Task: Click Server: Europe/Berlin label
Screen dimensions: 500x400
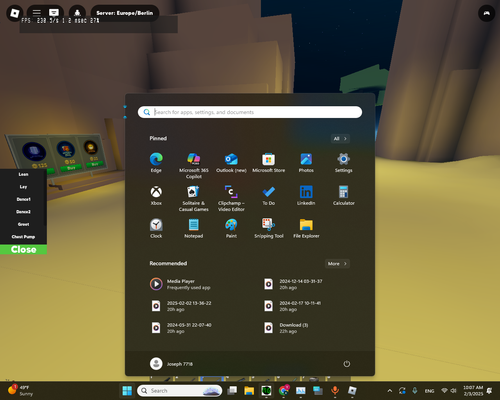Action: [125, 13]
